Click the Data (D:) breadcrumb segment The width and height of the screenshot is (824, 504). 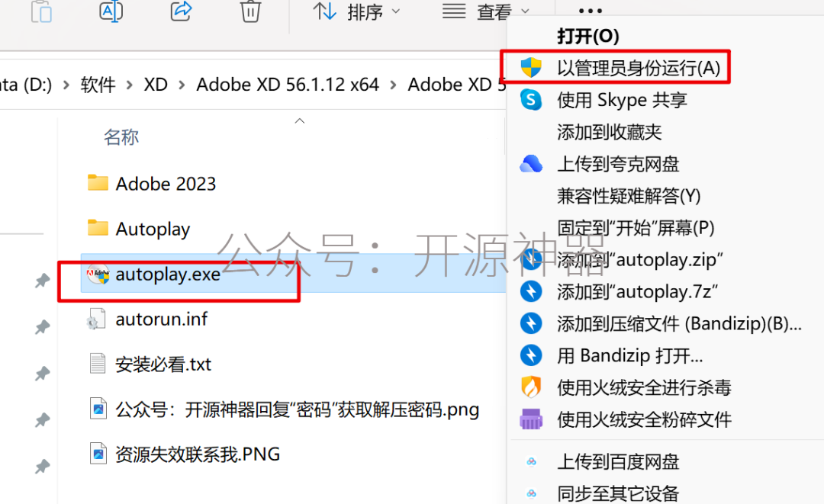click(26, 84)
